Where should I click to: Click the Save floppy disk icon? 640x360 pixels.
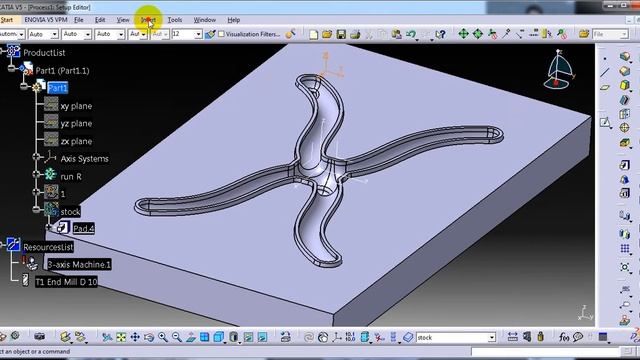click(341, 35)
